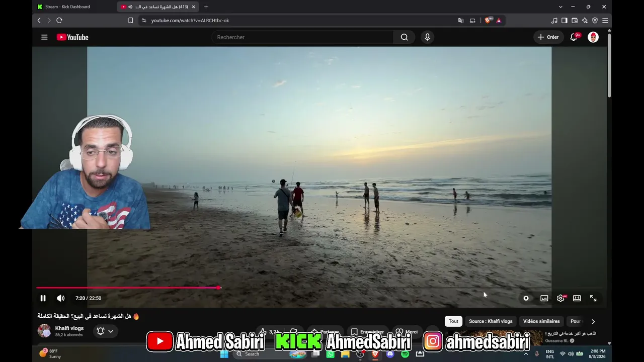Toggle the browser sidebar panel

(x=565, y=21)
